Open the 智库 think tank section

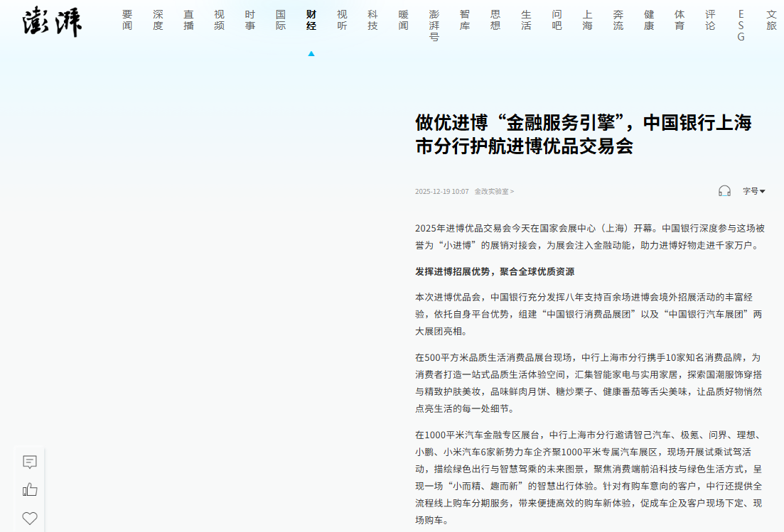coord(465,20)
